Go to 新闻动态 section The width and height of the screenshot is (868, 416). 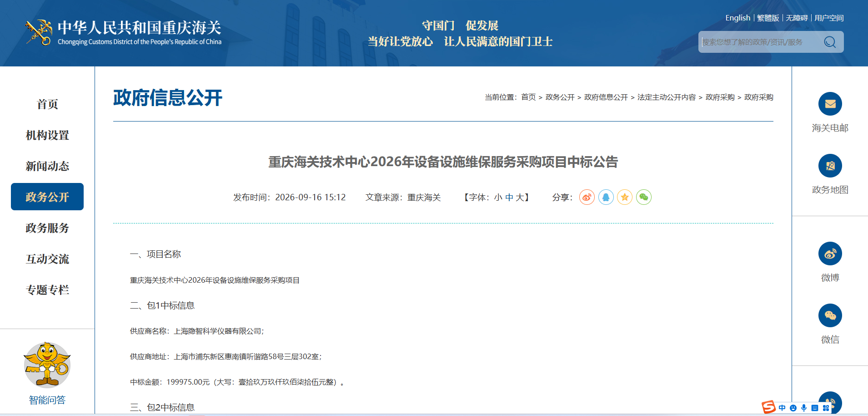(47, 166)
